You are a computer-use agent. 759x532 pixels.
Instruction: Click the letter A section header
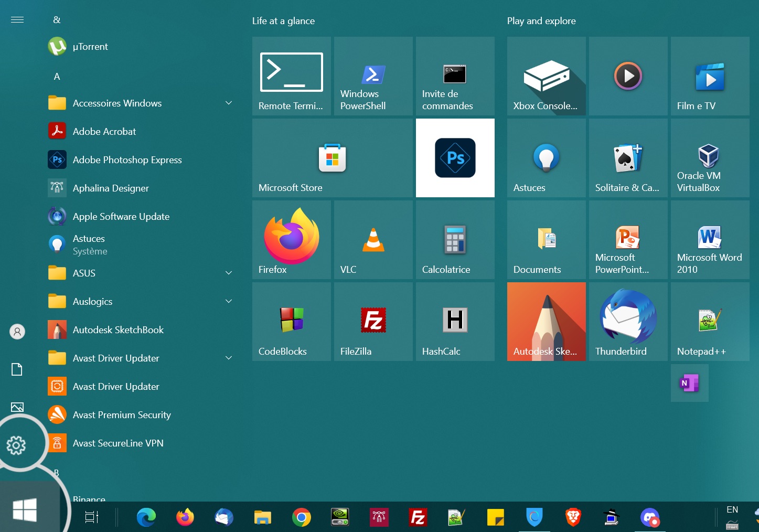coord(57,77)
